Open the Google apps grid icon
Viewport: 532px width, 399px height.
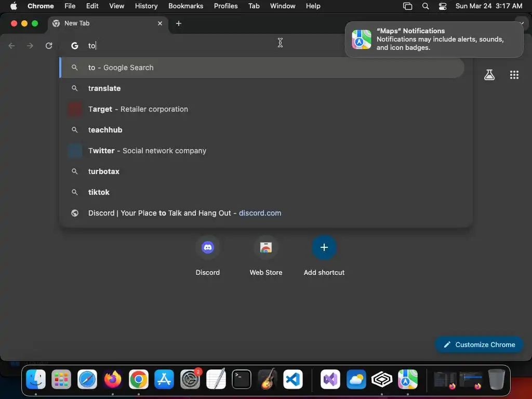click(514, 75)
